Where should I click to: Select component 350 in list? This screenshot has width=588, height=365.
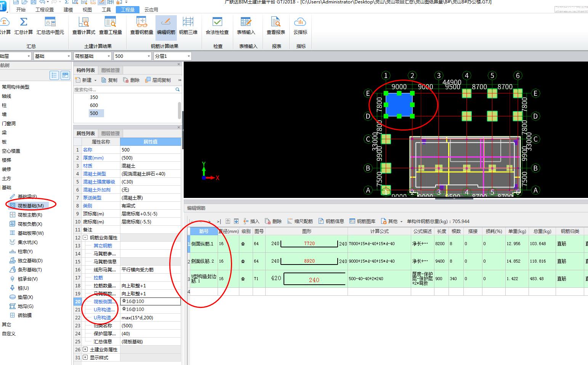(x=94, y=97)
